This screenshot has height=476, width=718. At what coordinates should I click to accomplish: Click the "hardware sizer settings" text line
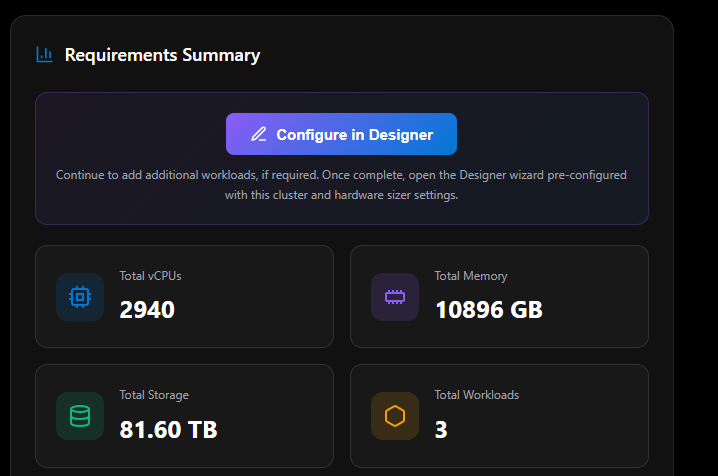(x=341, y=195)
